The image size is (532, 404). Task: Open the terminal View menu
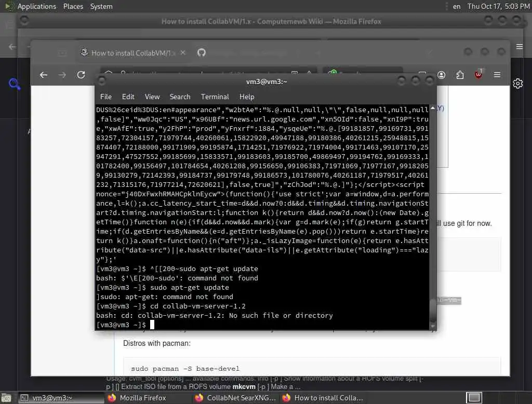(152, 97)
